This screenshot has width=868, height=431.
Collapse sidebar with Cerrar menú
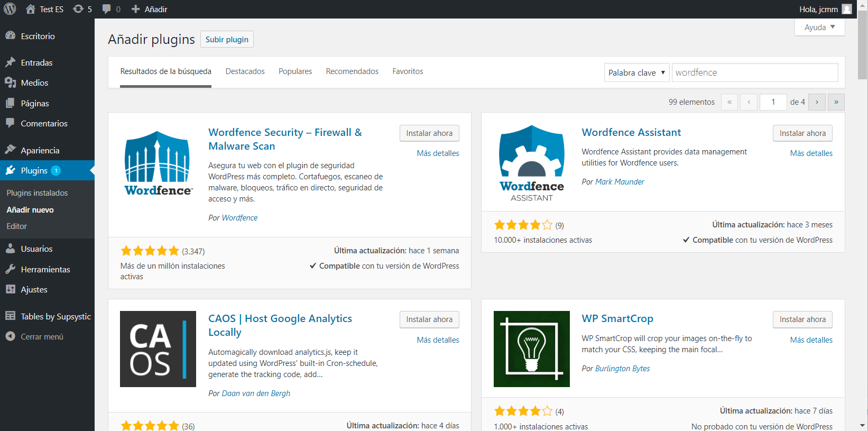(34, 336)
